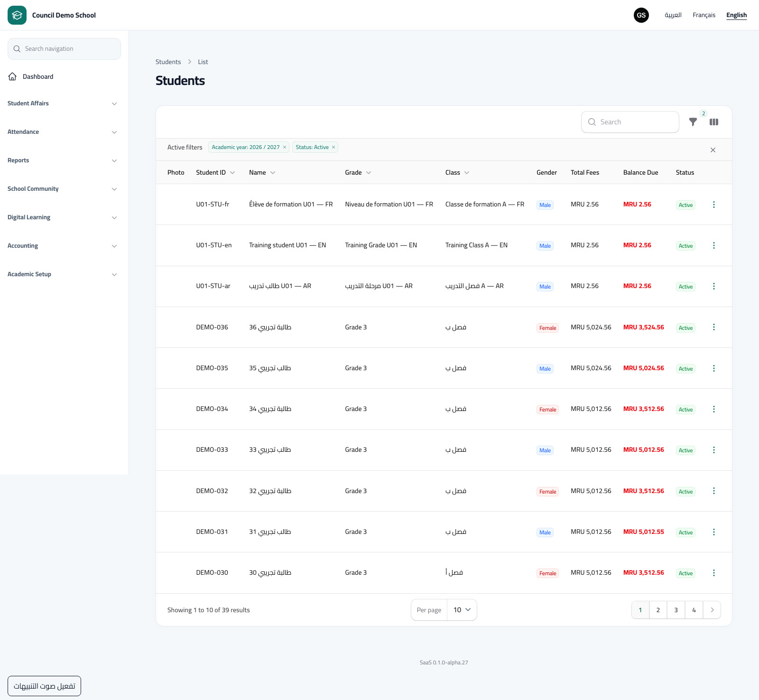
Task: Click total fees MRU 5,024.56 for DEMO-036
Action: (x=591, y=327)
